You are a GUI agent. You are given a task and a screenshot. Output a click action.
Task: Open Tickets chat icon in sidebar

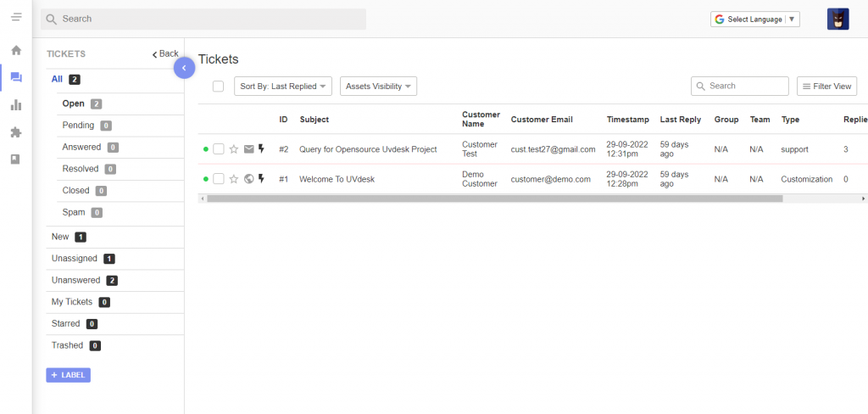click(16, 78)
